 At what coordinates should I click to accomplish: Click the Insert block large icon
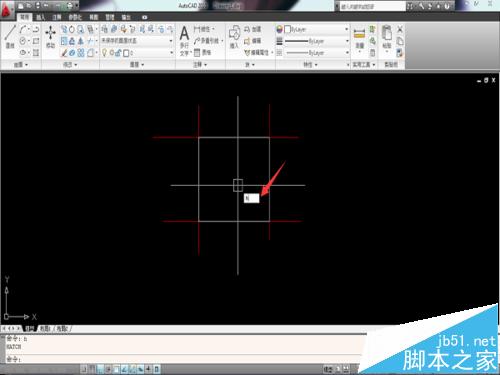234,37
